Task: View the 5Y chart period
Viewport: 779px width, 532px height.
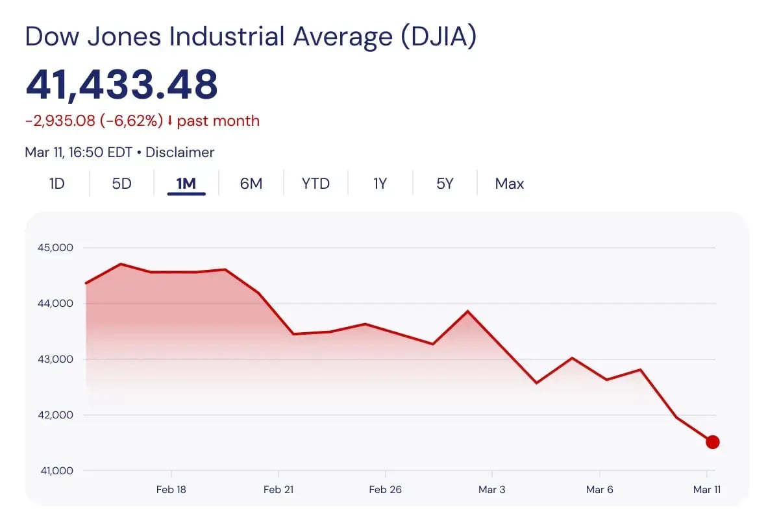Action: click(444, 184)
